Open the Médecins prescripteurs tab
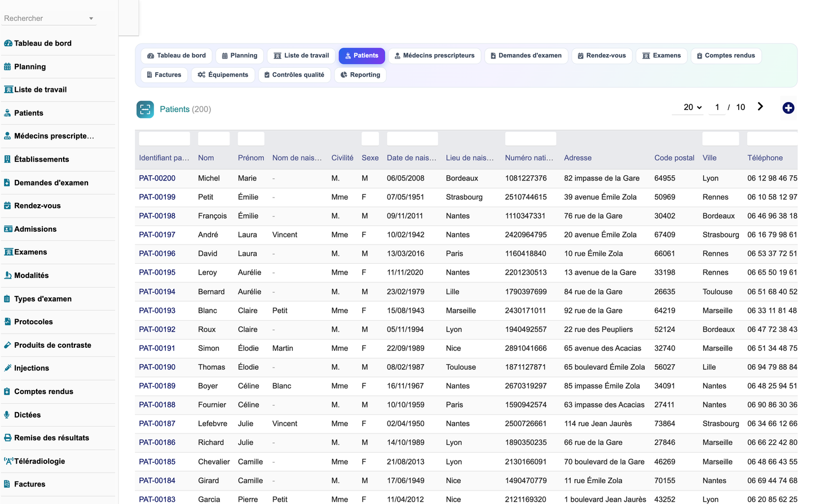 tap(434, 56)
